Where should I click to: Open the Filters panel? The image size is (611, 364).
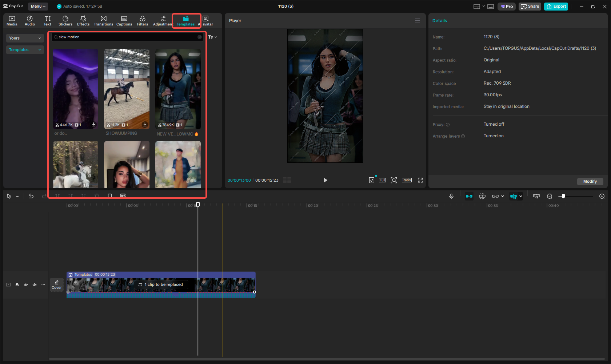pyautogui.click(x=142, y=20)
